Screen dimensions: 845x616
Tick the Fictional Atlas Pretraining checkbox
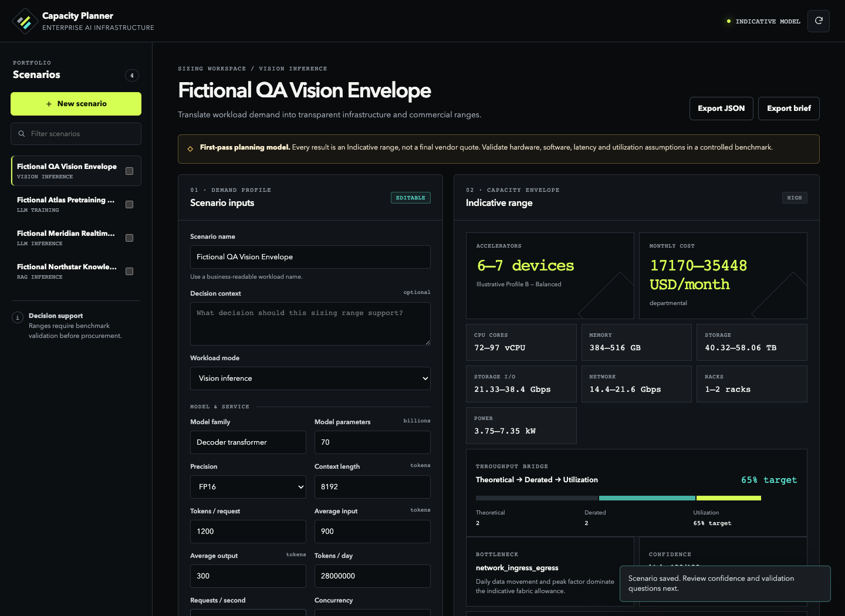tap(130, 205)
